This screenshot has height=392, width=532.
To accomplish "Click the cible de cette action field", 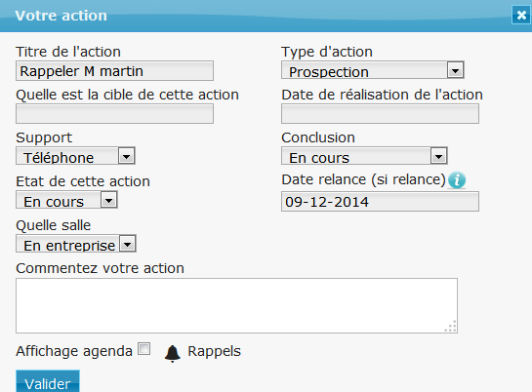I will 114,113.
